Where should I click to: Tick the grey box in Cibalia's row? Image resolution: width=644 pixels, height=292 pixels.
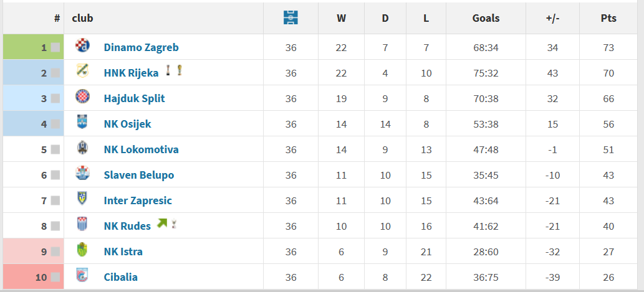click(55, 277)
